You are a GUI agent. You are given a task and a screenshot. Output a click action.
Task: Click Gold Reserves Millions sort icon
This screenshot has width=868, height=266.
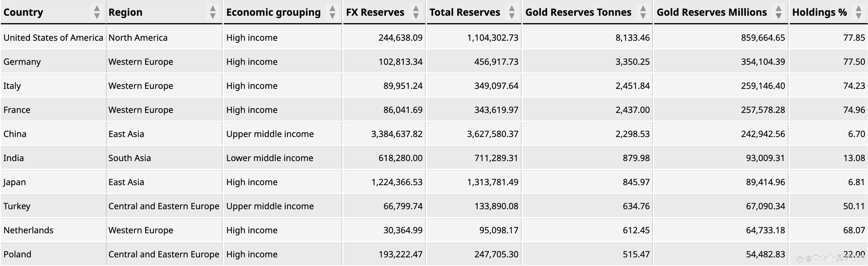click(x=778, y=12)
